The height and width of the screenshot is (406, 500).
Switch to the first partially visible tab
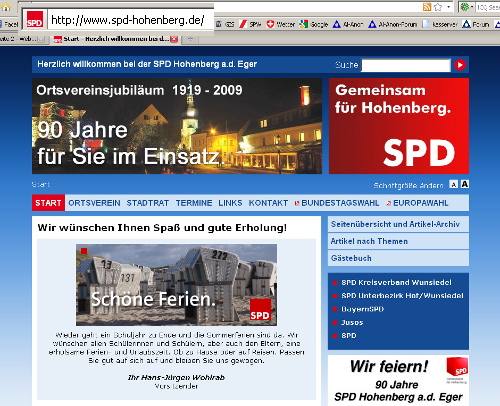(x=23, y=39)
